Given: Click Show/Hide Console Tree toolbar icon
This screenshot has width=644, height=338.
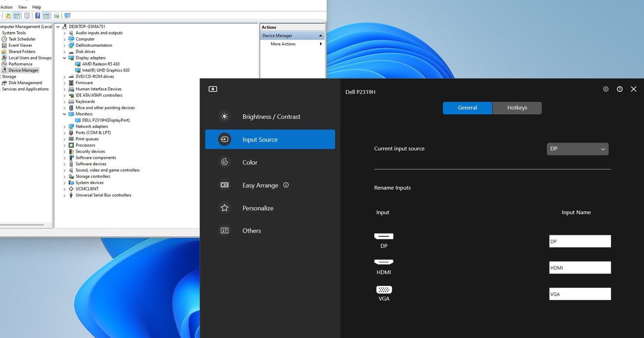Looking at the screenshot, I should click(x=17, y=16).
